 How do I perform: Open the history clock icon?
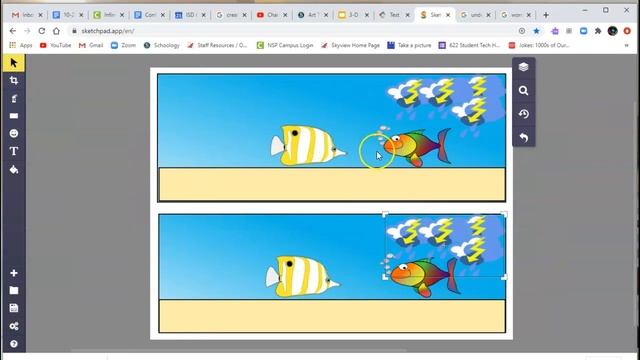523,114
